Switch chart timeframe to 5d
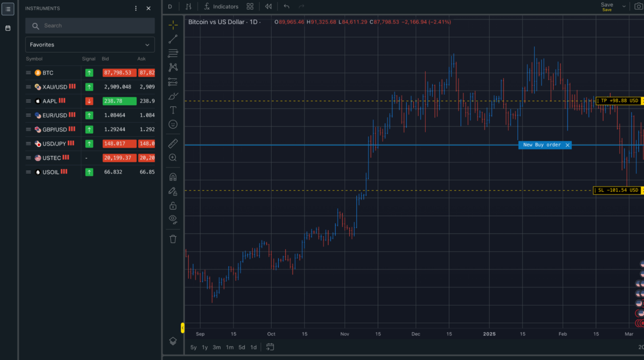The width and height of the screenshot is (644, 360). pyautogui.click(x=241, y=347)
